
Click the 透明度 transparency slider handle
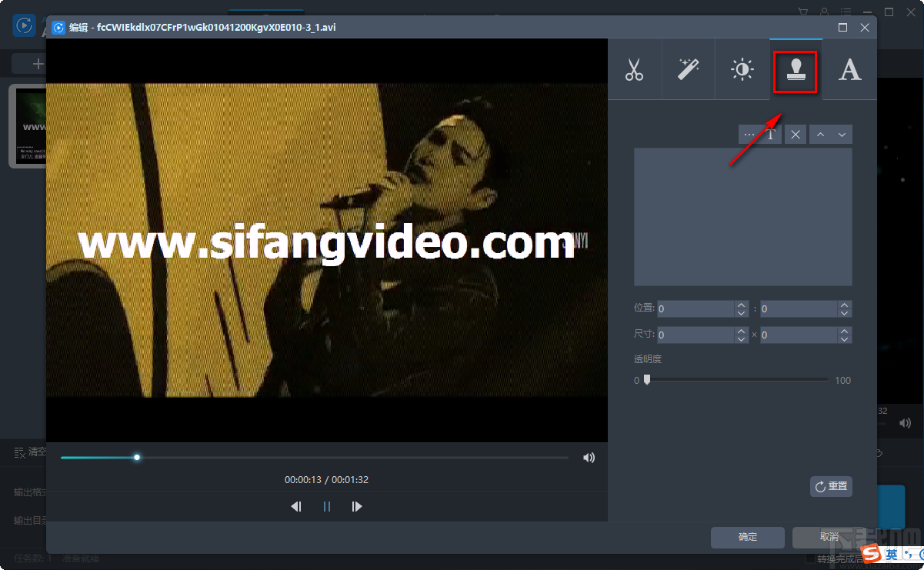click(647, 379)
